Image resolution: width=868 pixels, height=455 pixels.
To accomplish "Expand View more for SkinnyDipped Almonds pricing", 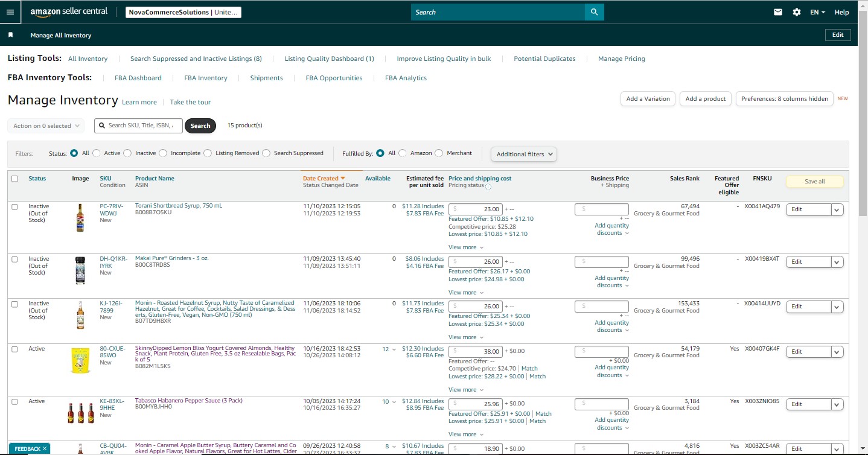I will point(466,390).
